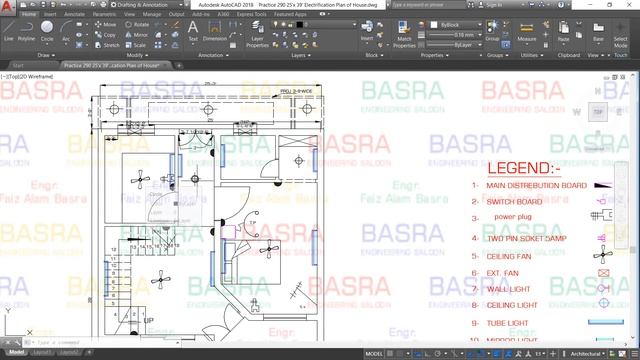Activate the Mirror command
The image size is (640, 360).
[136, 35]
